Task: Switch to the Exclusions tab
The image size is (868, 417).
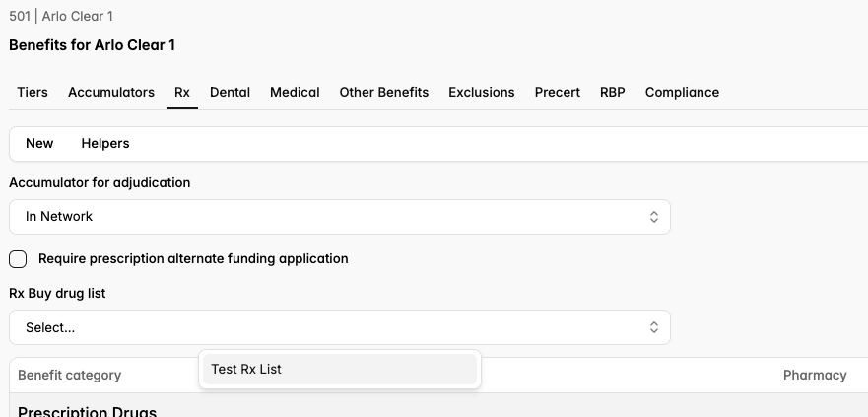Action: [482, 92]
